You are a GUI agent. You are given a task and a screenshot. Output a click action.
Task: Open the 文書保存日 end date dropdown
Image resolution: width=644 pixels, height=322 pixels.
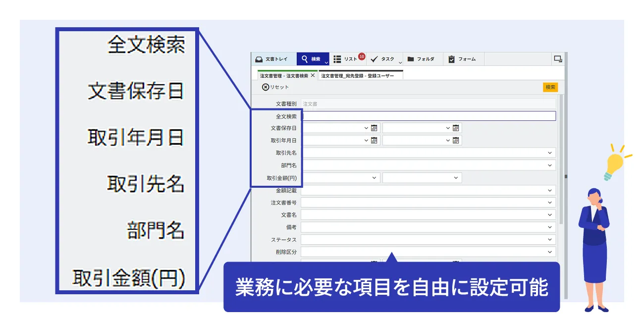[448, 128]
